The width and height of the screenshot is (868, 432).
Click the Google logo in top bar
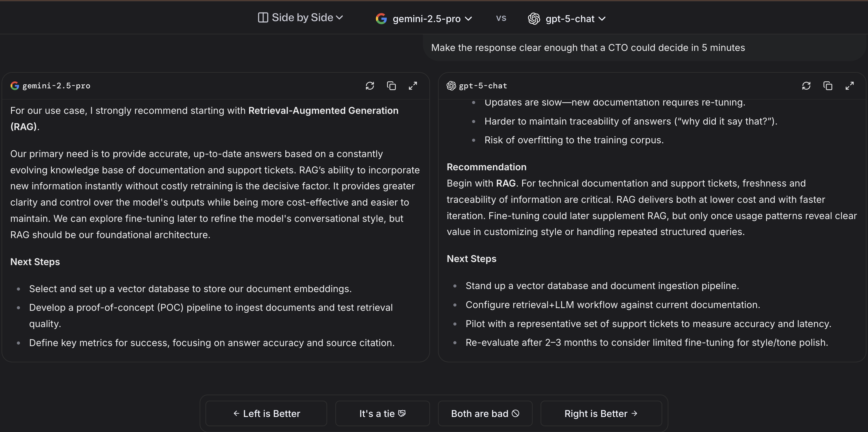coord(381,18)
